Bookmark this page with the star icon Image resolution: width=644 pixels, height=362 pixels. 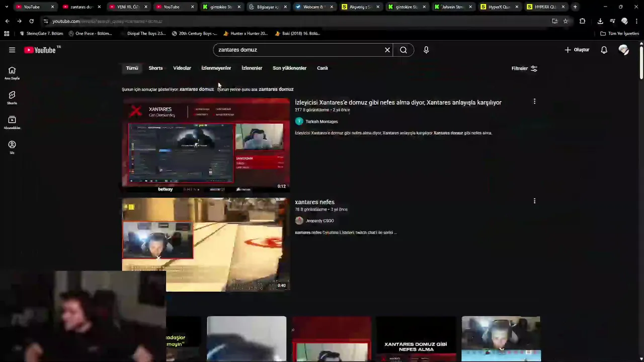[x=566, y=21]
